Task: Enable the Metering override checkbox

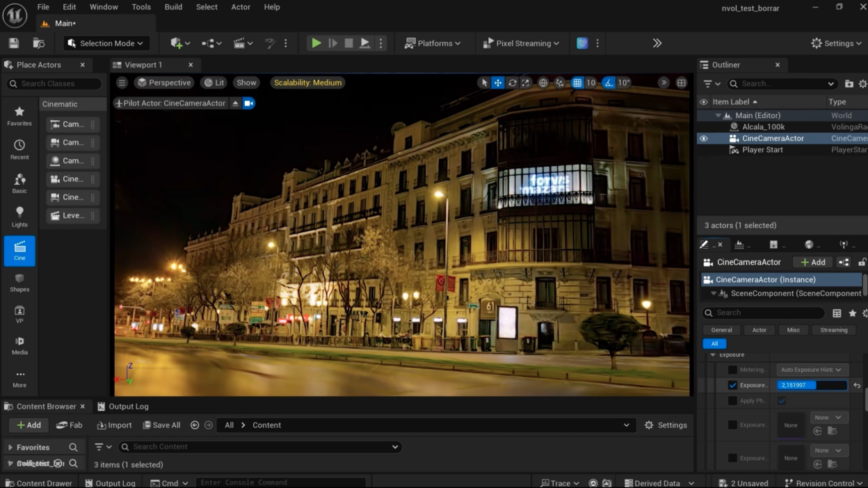Action: pos(732,370)
